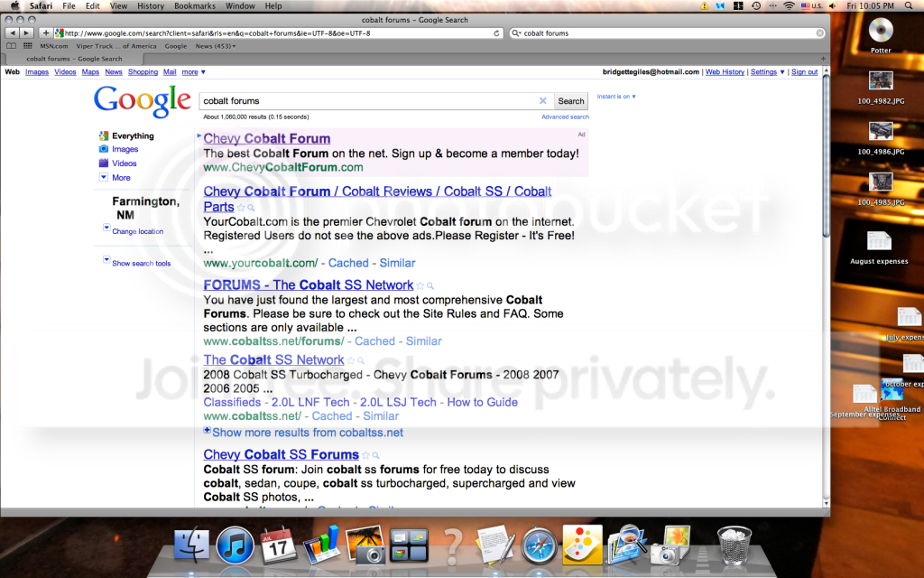
Task: Open Viper Truck of America bookmark
Action: [x=116, y=46]
